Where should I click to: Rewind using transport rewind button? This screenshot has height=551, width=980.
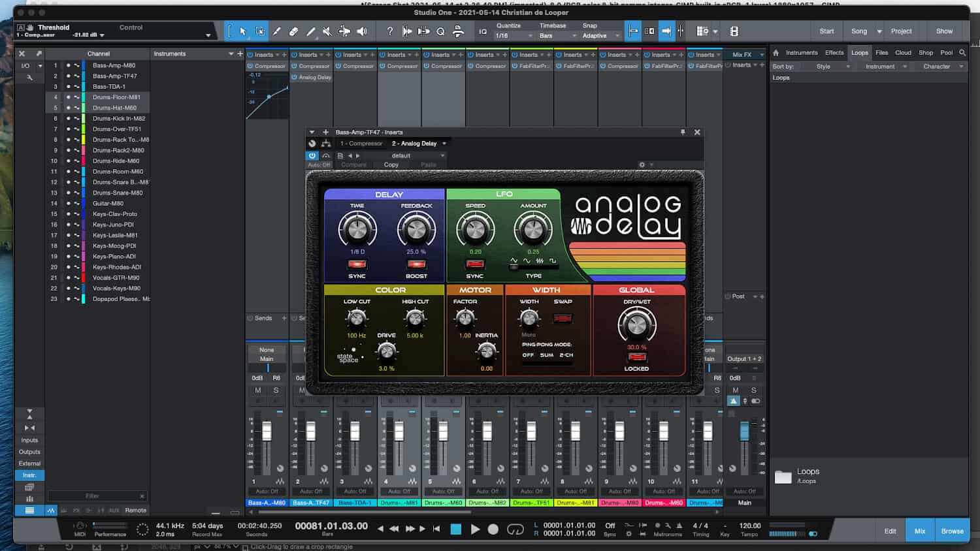pos(394,529)
